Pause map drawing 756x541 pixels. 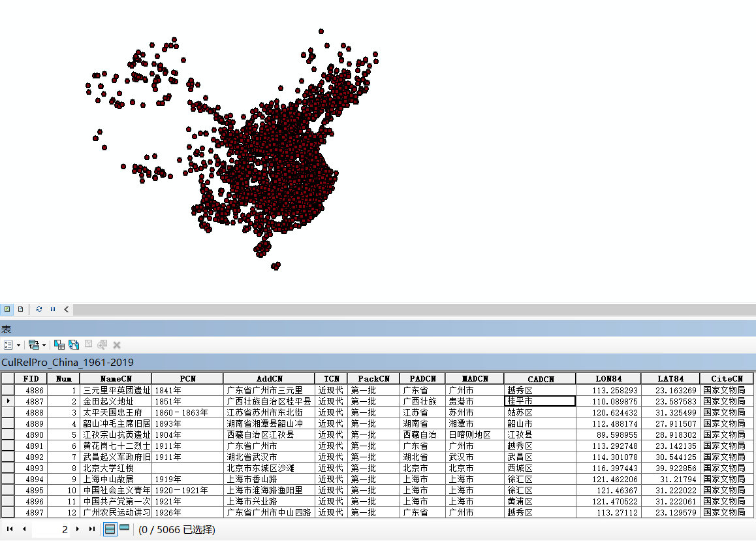pyautogui.click(x=53, y=309)
